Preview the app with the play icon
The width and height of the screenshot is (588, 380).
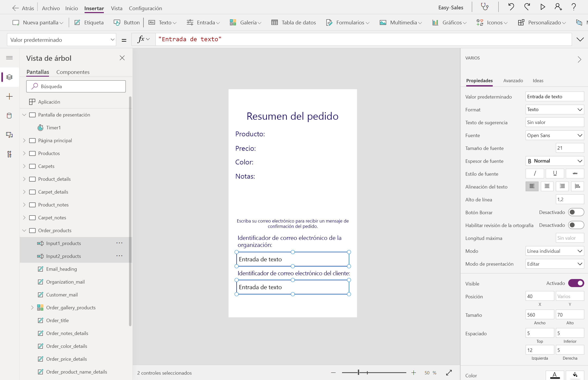[x=543, y=7]
